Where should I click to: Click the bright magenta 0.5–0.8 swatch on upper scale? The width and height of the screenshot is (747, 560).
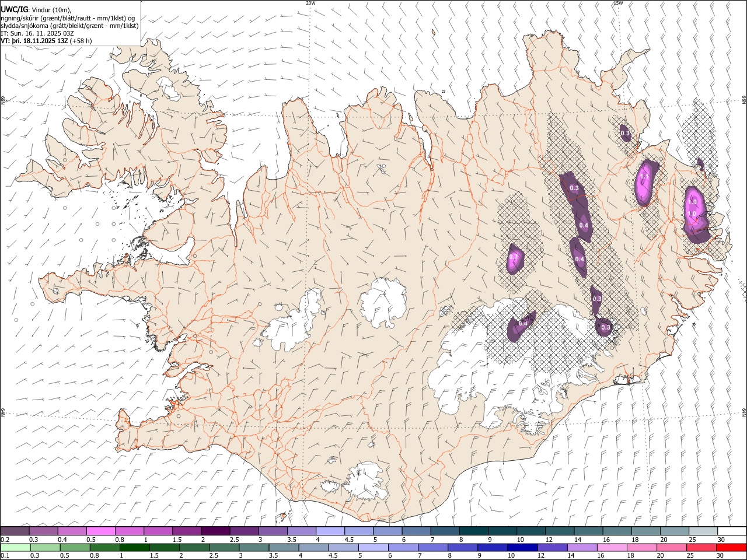point(101,531)
